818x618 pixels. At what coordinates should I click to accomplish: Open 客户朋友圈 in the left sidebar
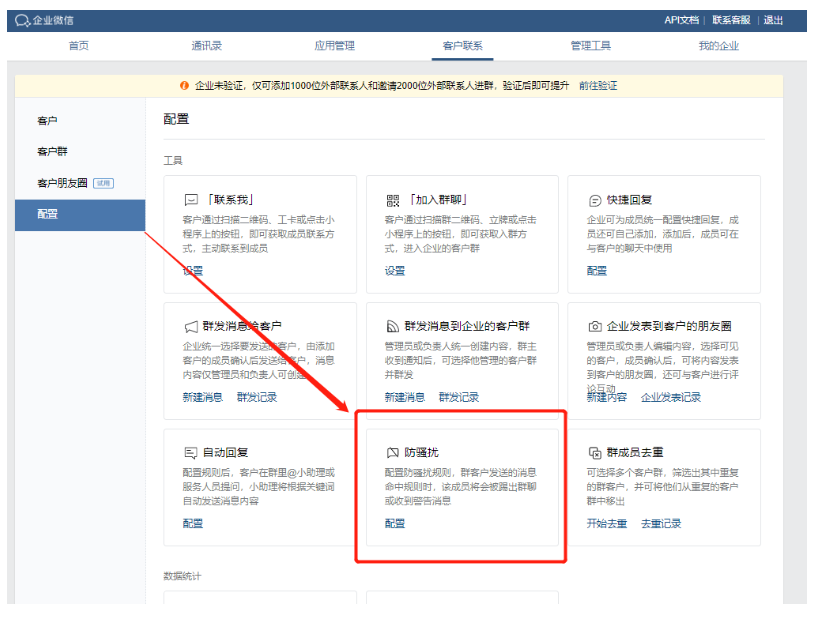(x=62, y=183)
